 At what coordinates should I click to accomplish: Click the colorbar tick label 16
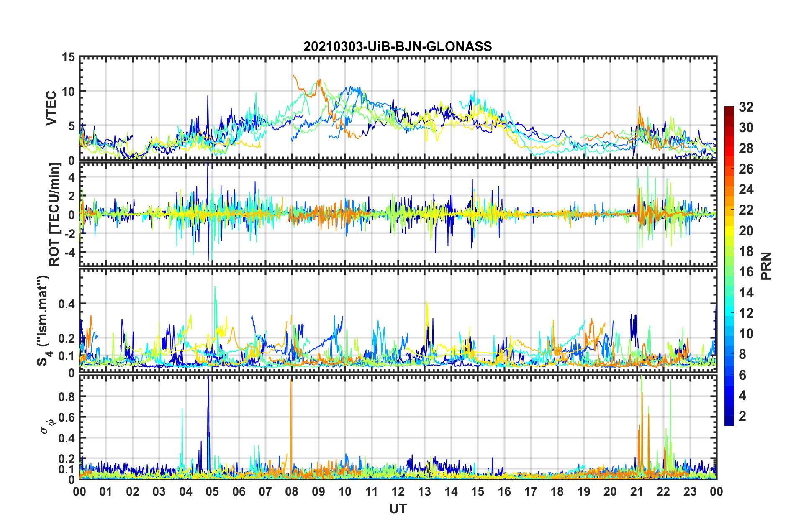pyautogui.click(x=746, y=272)
